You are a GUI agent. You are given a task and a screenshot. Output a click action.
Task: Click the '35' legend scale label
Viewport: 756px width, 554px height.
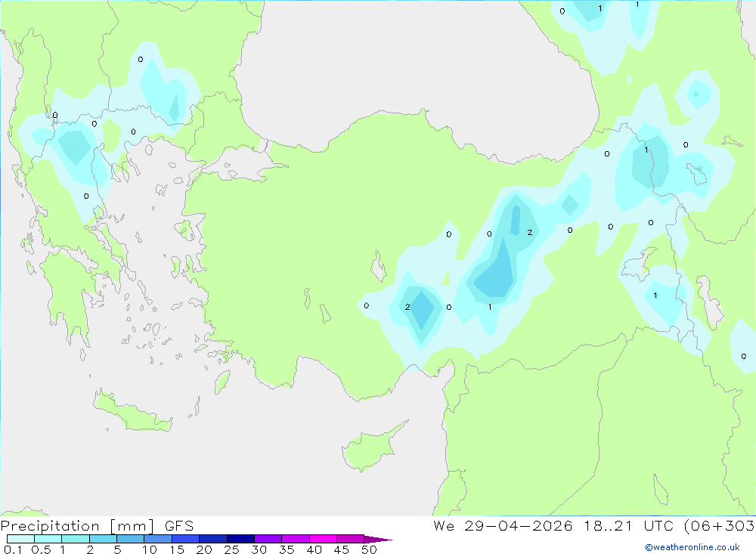click(x=287, y=549)
